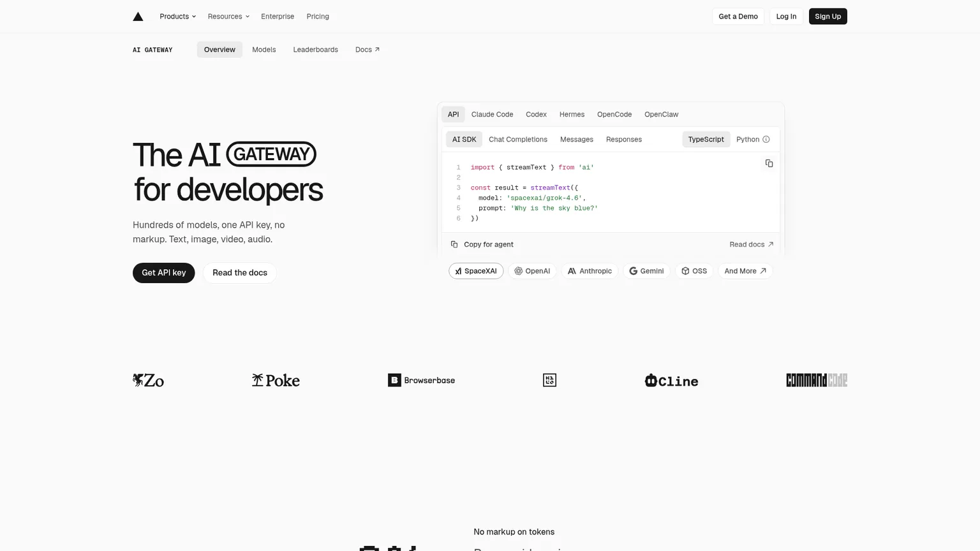Select the Messages tab
980x551 pixels.
[577, 140]
